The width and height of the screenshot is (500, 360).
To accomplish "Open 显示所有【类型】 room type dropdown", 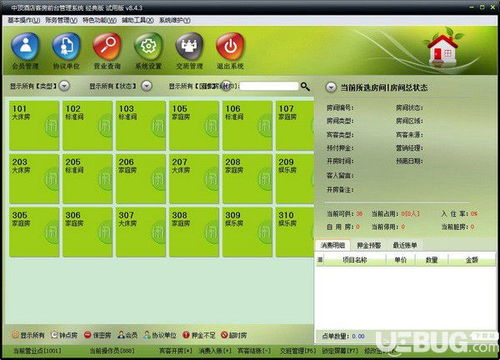I will [64, 86].
